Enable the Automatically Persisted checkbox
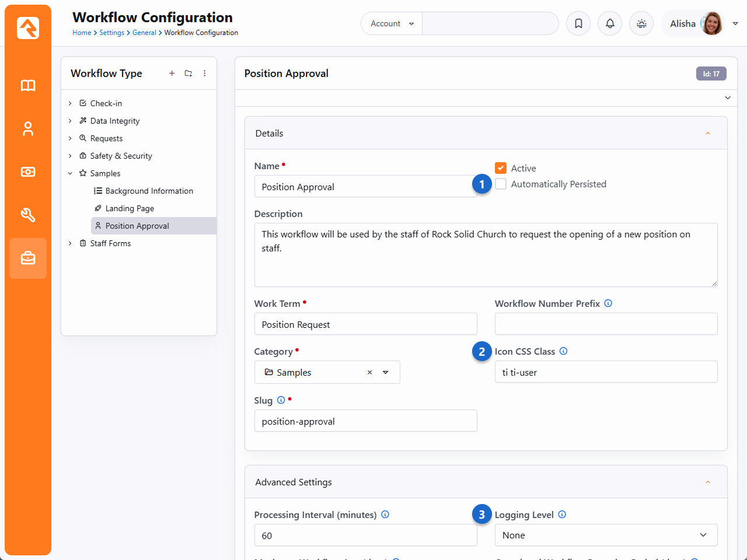The height and width of the screenshot is (560, 747). pyautogui.click(x=501, y=184)
